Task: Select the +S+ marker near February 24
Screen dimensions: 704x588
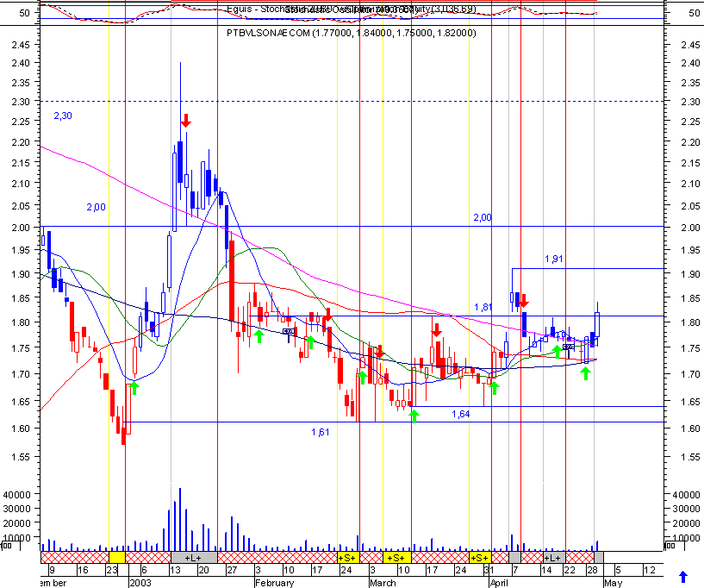Action: 348,558
